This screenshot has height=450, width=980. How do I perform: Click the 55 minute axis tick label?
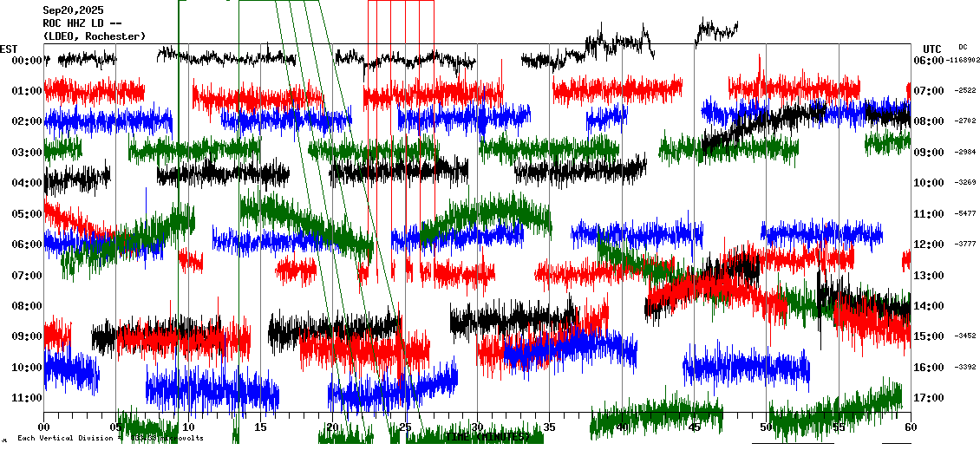pos(839,427)
